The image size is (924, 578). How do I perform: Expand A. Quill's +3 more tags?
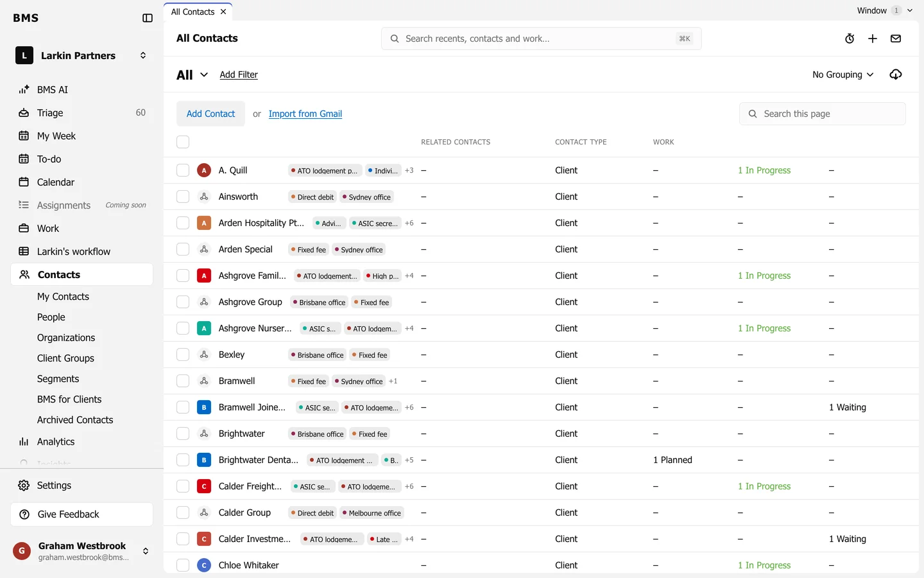click(x=409, y=170)
